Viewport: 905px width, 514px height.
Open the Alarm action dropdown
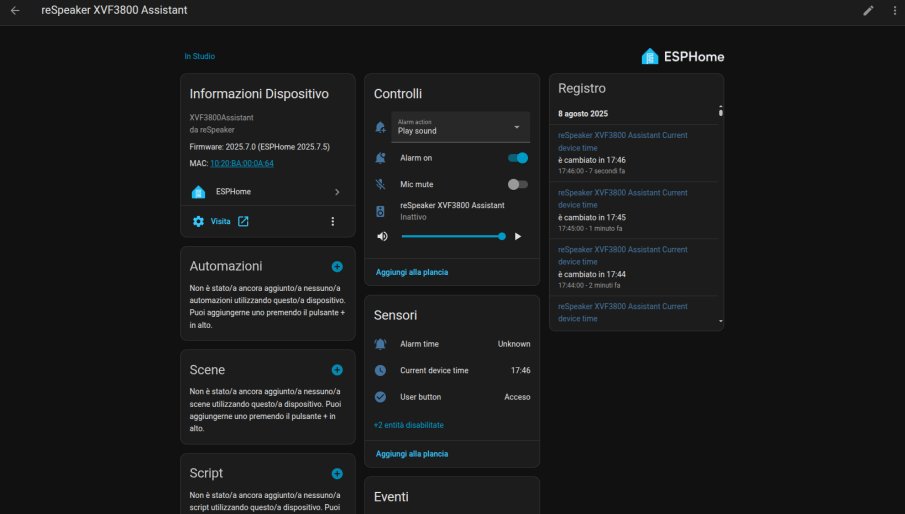(461, 127)
